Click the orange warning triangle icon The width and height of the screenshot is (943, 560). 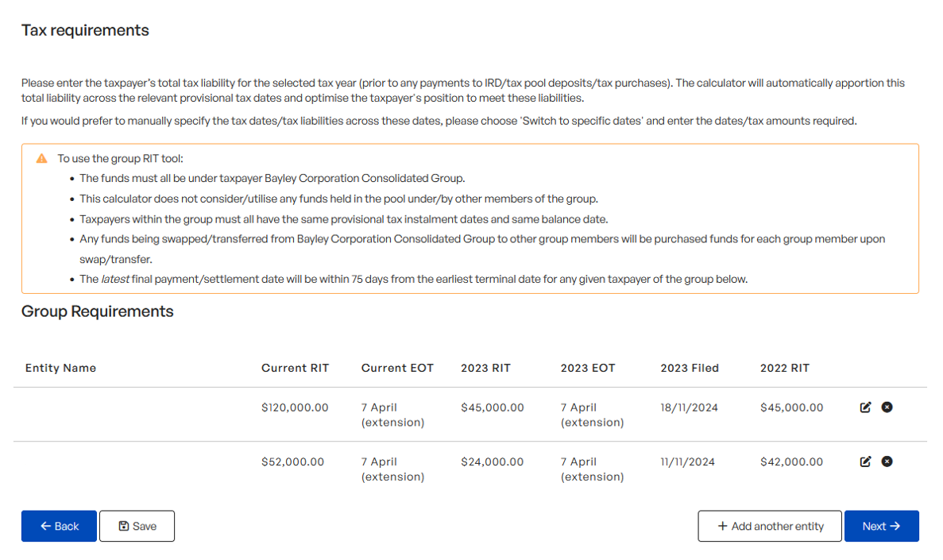(41, 158)
